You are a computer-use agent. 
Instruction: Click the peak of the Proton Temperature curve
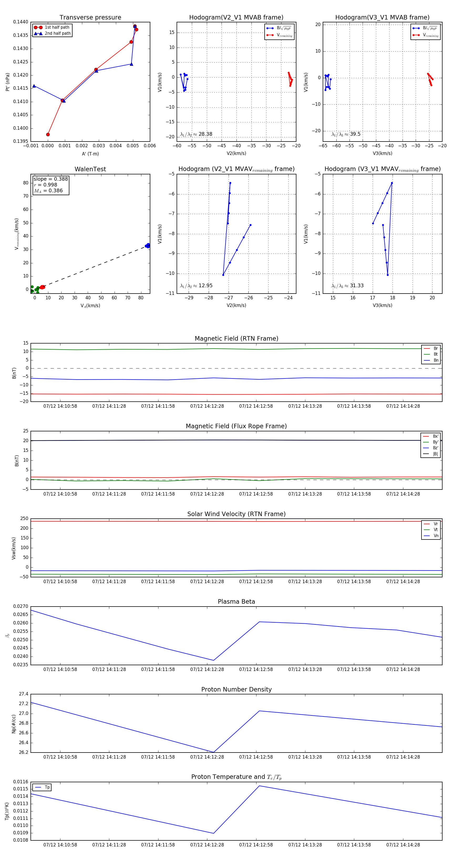click(x=259, y=786)
